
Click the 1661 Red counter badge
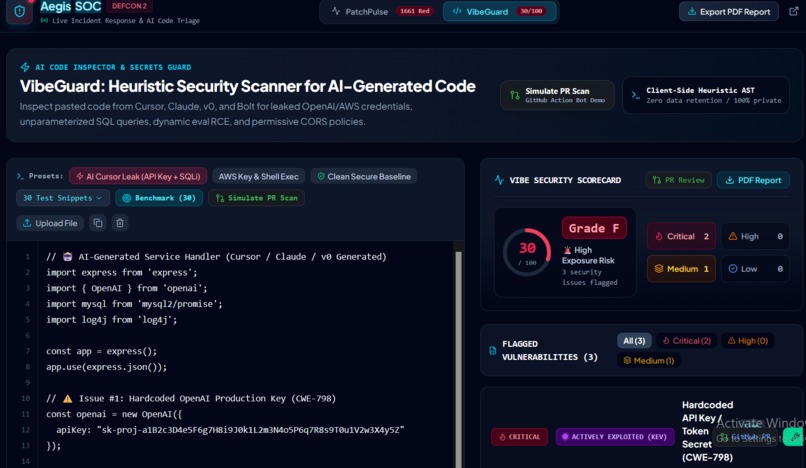tap(414, 11)
